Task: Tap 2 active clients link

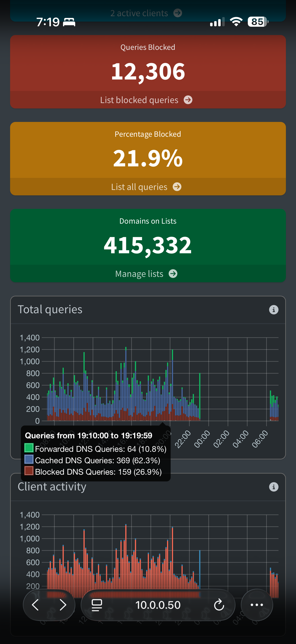Action: point(139,13)
